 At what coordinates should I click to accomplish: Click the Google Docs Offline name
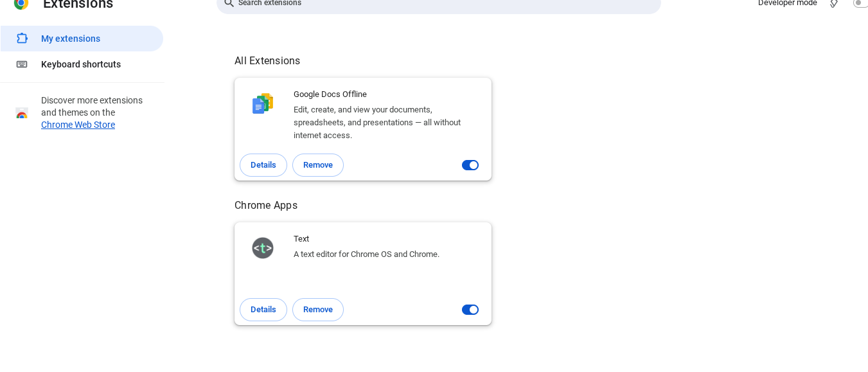click(x=330, y=94)
